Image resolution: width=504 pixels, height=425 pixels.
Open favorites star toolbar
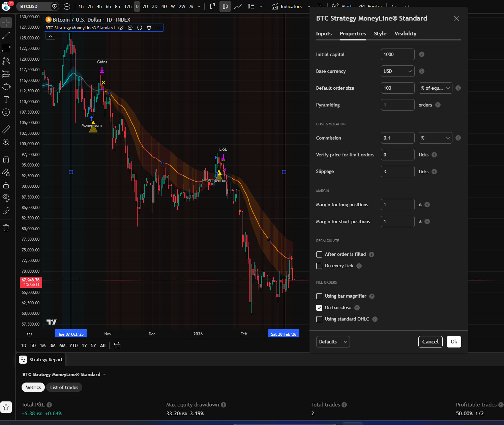pos(6,407)
